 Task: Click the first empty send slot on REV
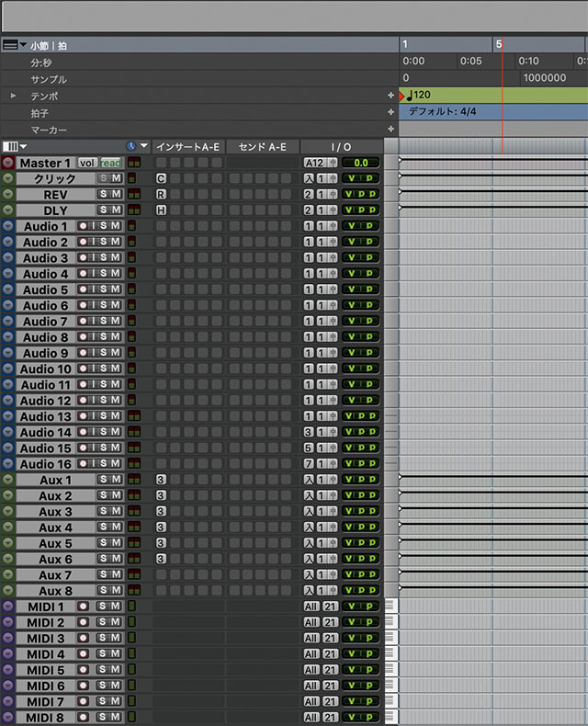pos(234,194)
